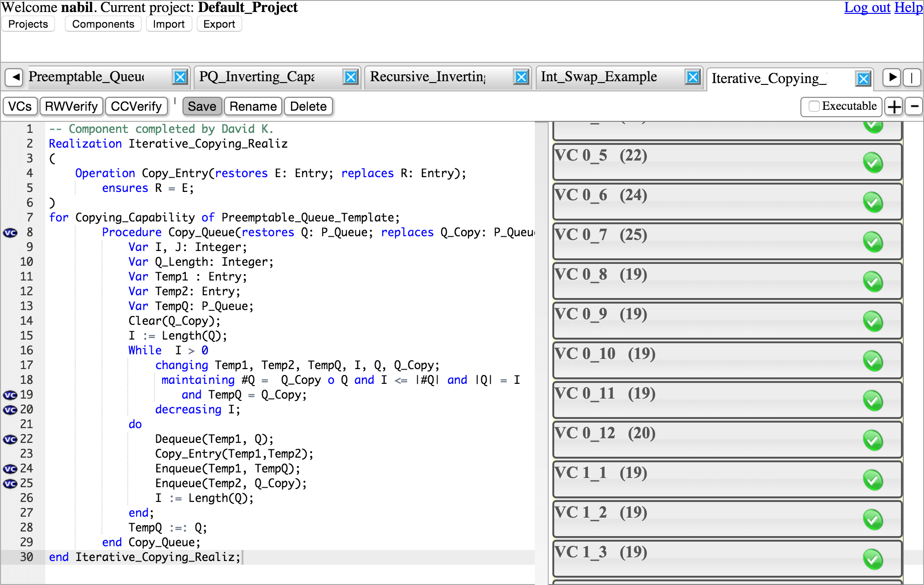This screenshot has width=924, height=585.
Task: Click the Log out link
Action: (867, 7)
